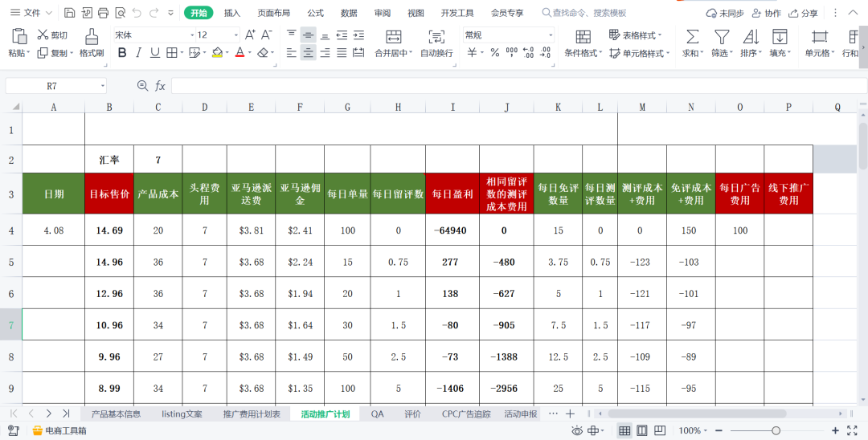Click the Conditional Formatting (条件格式) icon
868x440 pixels.
point(583,37)
